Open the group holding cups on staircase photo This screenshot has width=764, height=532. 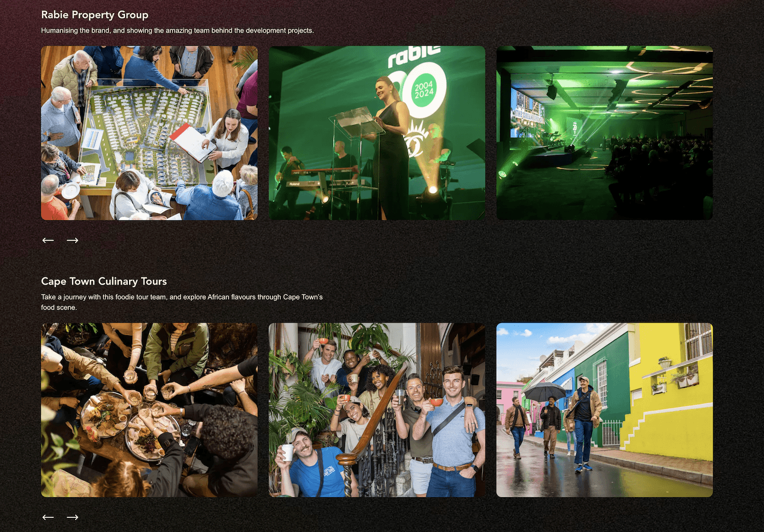pos(377,410)
